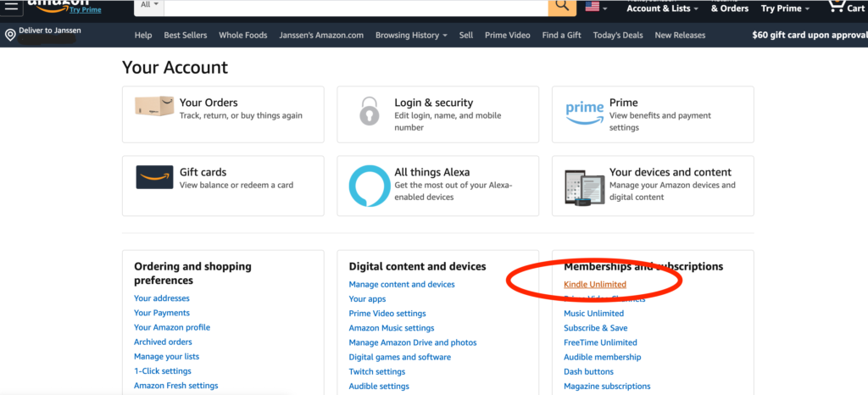Select the Gift cards card image
The height and width of the screenshot is (395, 868).
point(154,177)
